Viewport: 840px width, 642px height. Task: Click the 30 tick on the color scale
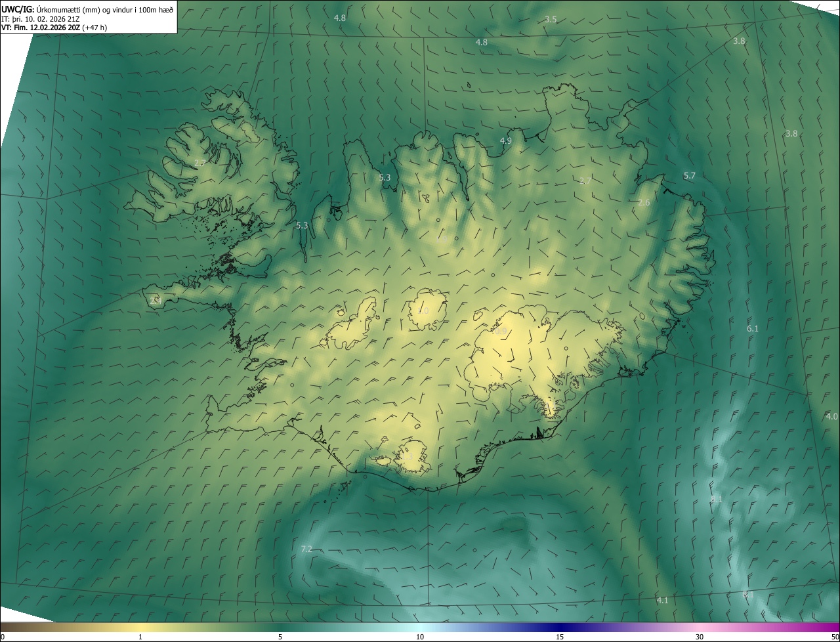[700, 637]
